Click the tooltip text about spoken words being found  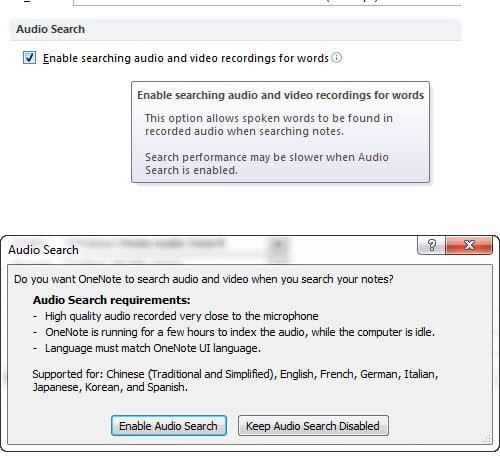[x=269, y=124]
